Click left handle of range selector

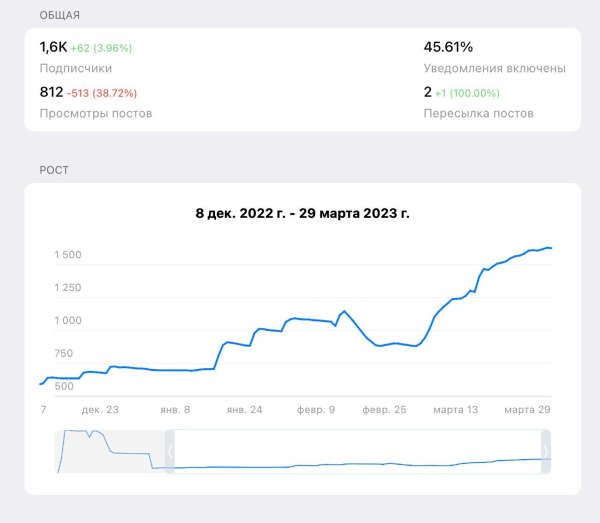tap(170, 451)
